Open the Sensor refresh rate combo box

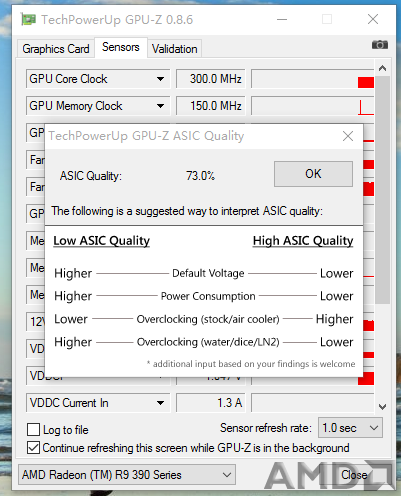(350, 428)
